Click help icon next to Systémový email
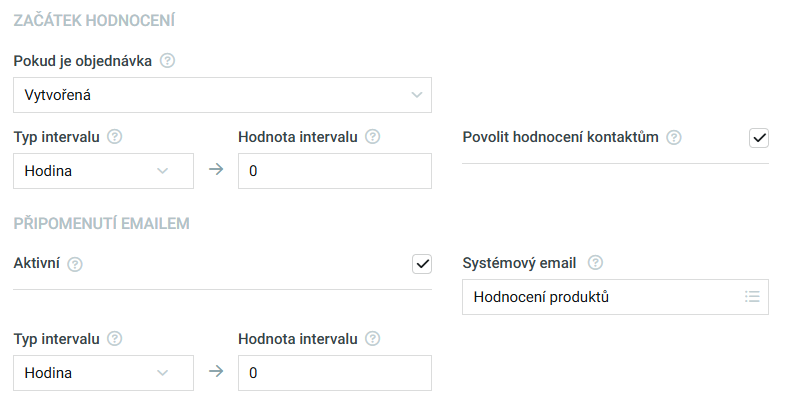The image size is (790, 405). [x=596, y=262]
